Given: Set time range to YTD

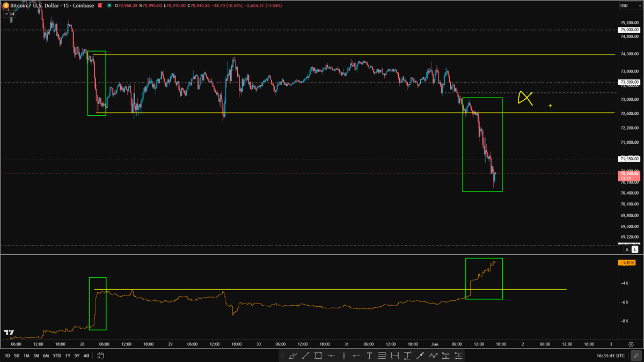Looking at the screenshot, I should (57, 356).
